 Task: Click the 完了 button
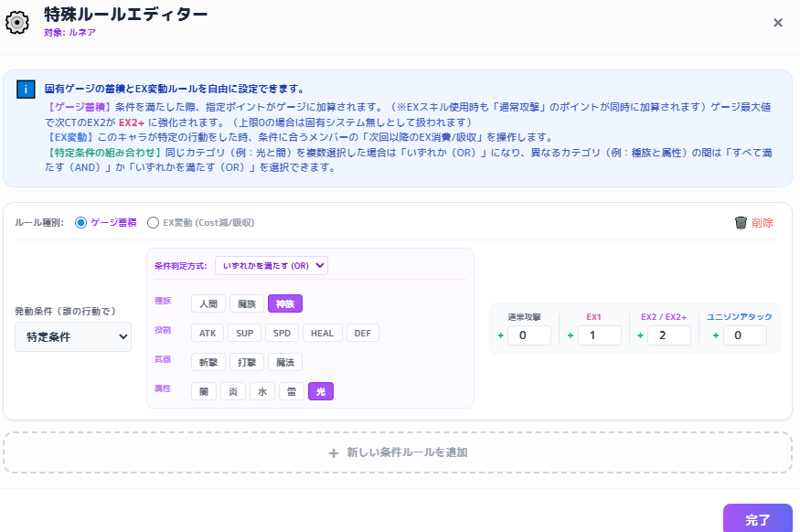(757, 518)
